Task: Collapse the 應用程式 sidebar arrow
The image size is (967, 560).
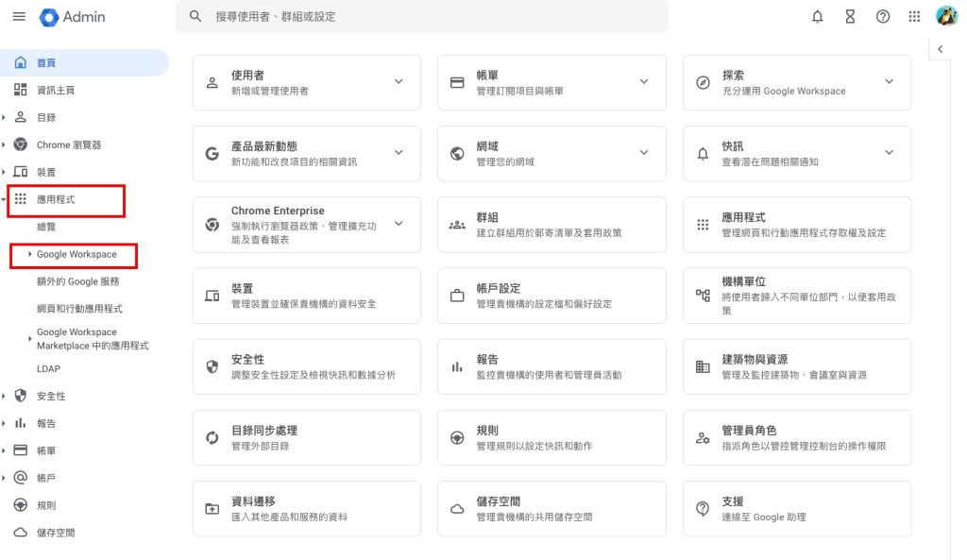Action: (4, 200)
